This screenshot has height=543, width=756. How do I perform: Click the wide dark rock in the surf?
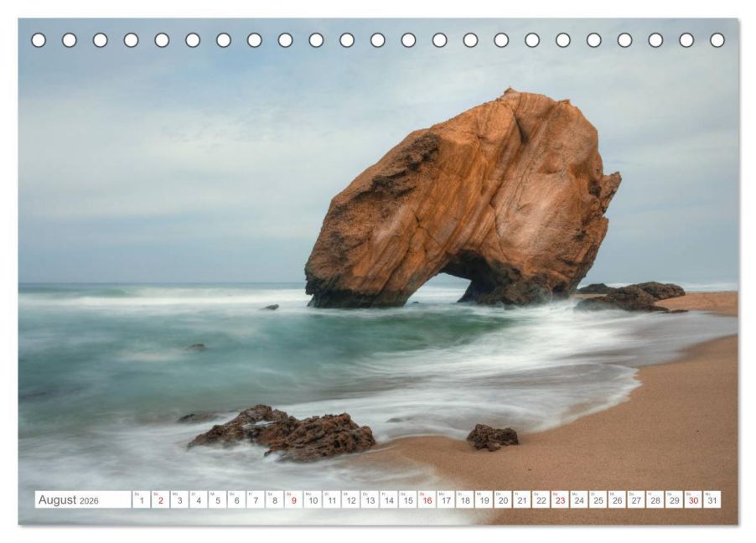point(285,434)
